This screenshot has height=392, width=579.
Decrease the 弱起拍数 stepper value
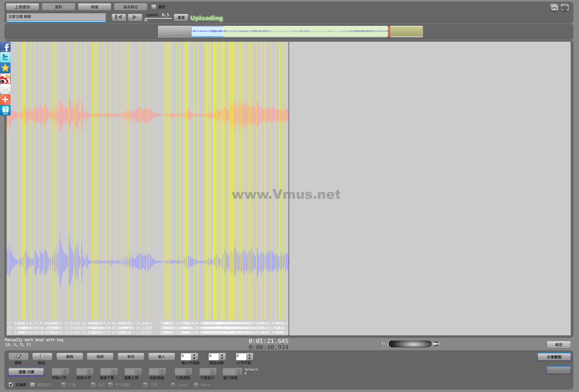coord(222,358)
